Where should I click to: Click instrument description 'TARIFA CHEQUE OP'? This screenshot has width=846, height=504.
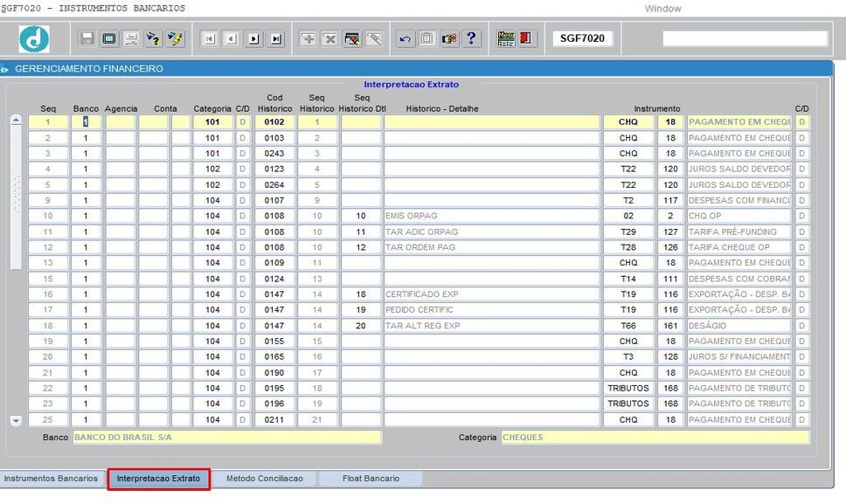tap(739, 247)
